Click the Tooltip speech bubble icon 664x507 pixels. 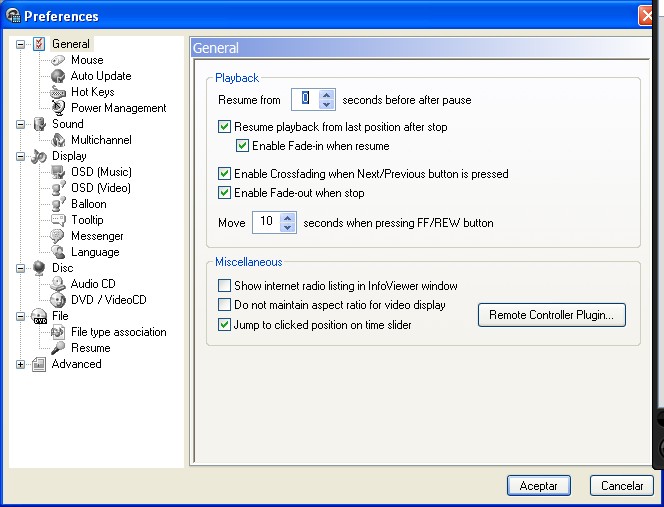58,220
